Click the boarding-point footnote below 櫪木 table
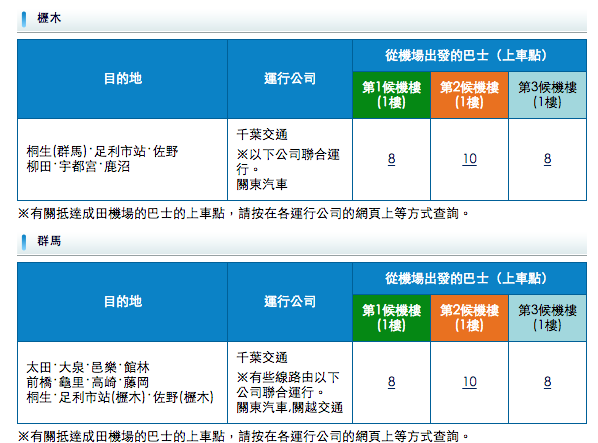The width and height of the screenshot is (598, 443). coord(243,213)
